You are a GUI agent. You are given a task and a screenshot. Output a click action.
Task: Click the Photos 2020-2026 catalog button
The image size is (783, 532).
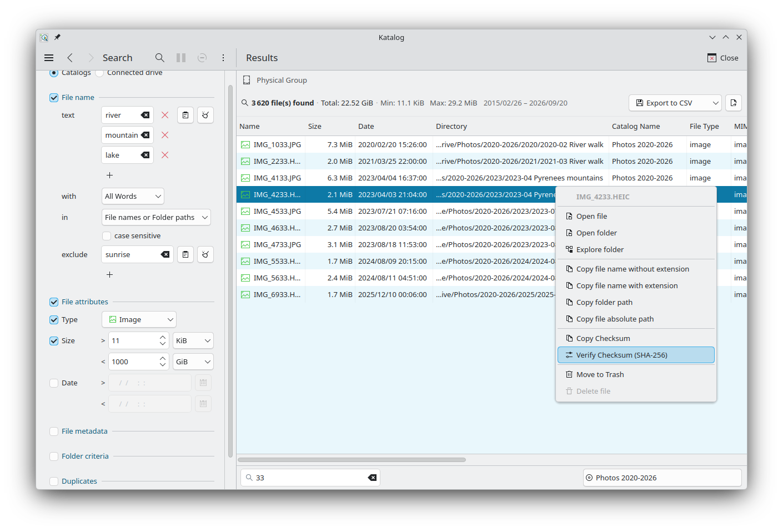point(662,478)
